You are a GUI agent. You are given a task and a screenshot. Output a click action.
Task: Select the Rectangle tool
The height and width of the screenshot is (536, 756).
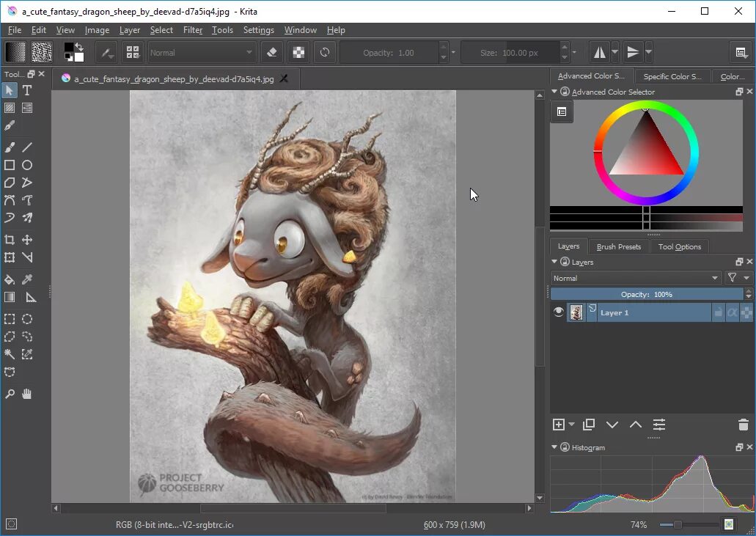tap(9, 165)
